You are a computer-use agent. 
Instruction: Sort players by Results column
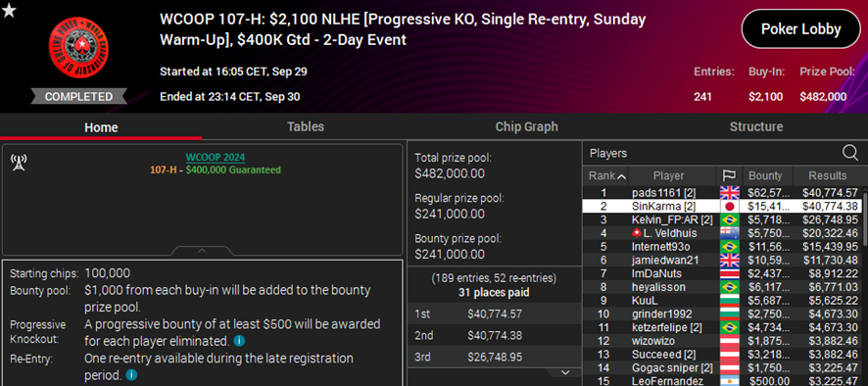coord(828,175)
